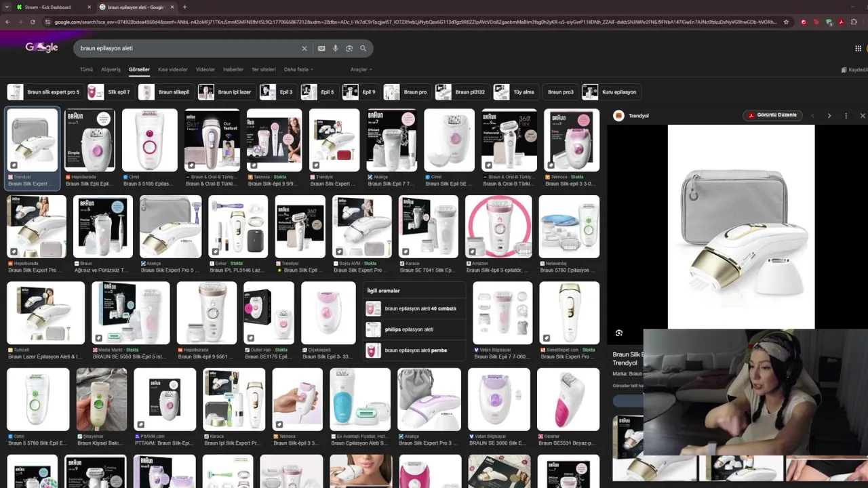Open the Vatan Bilgisayar BRAUN SE 3000 image
This screenshot has height=488, width=868.
click(x=499, y=400)
